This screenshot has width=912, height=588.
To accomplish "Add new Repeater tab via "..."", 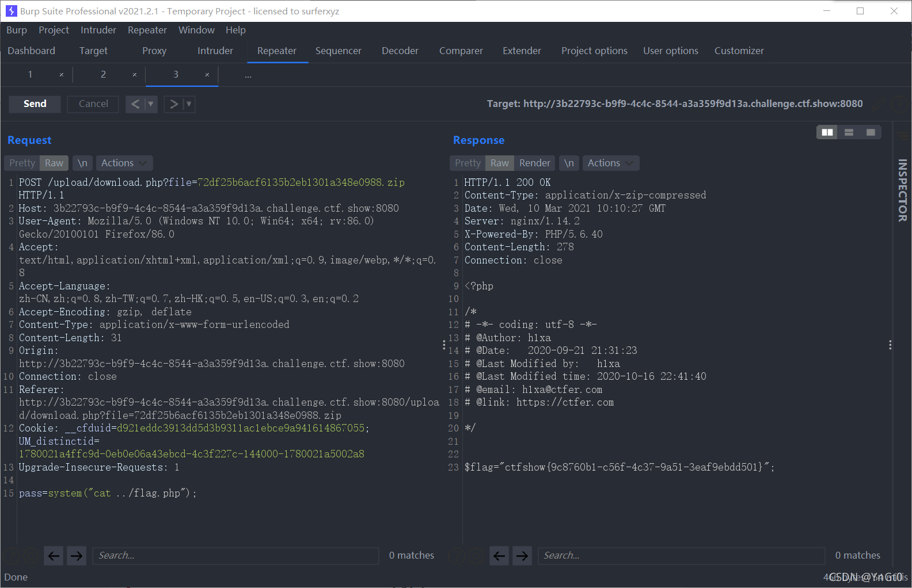I will pos(248,75).
